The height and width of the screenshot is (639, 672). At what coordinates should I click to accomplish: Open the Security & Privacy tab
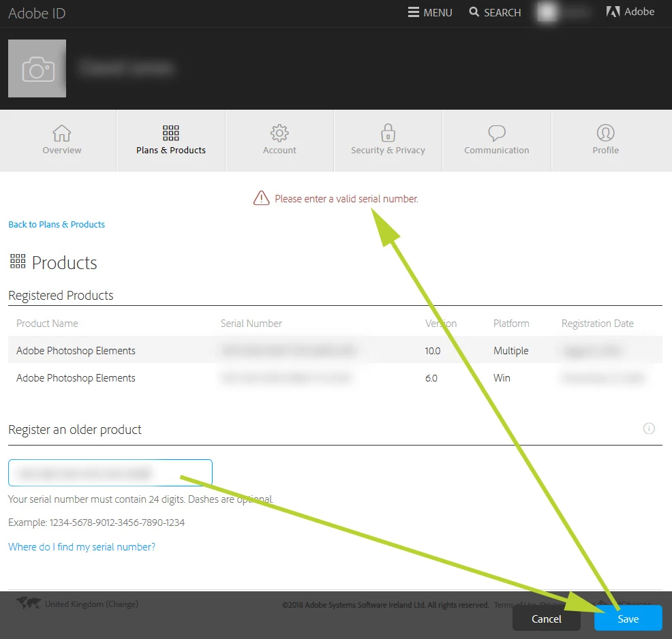[x=388, y=140]
